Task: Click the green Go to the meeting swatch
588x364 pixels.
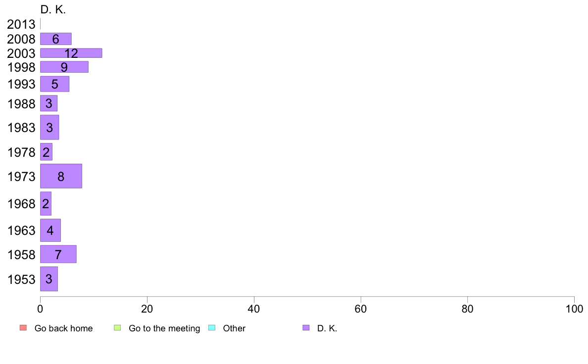Action: coord(117,327)
